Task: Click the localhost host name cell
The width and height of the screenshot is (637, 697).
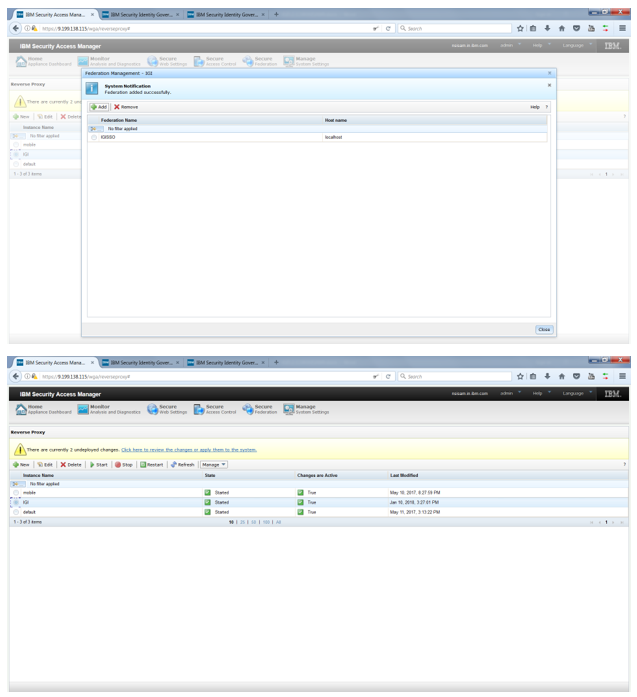Action: (x=333, y=137)
